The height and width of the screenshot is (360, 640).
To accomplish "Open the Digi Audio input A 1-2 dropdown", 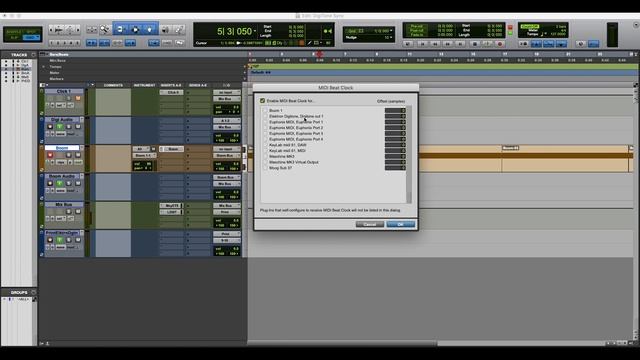I will (x=227, y=121).
